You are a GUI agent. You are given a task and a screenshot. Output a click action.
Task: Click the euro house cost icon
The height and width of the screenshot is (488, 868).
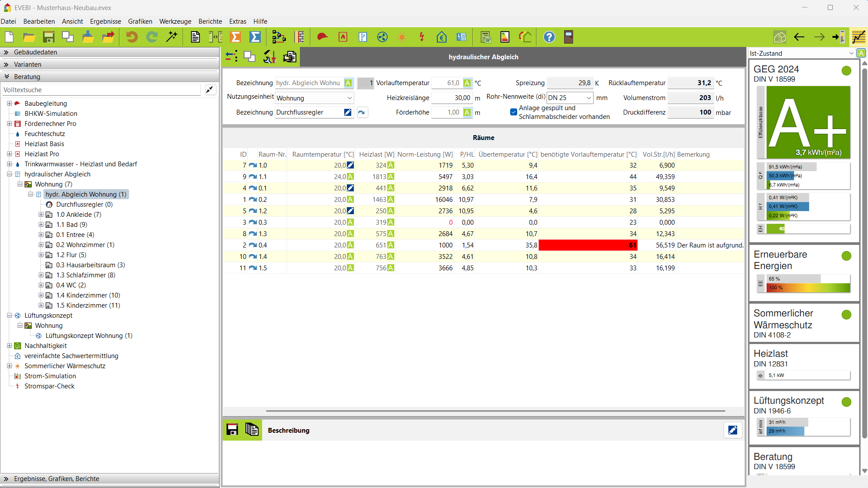click(442, 37)
